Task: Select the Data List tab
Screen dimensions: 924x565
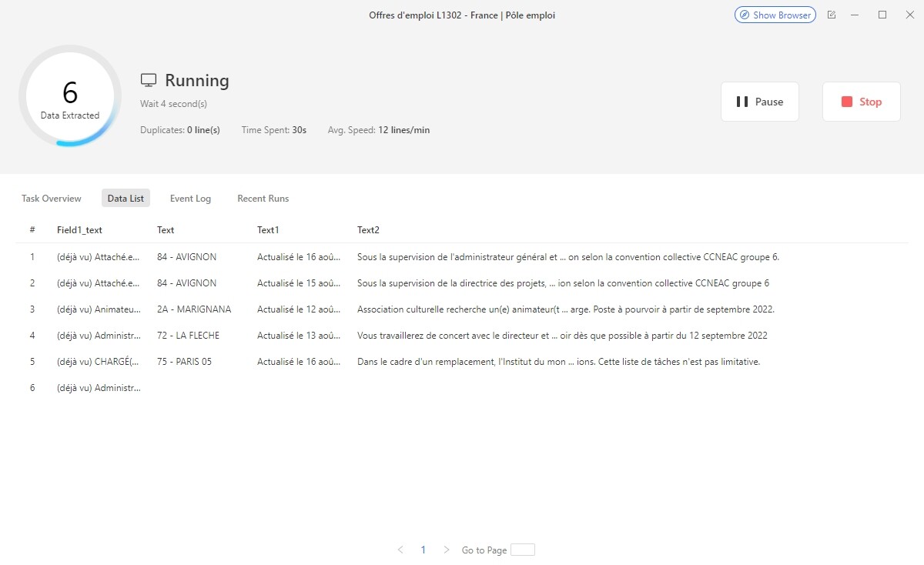Action: 126,199
